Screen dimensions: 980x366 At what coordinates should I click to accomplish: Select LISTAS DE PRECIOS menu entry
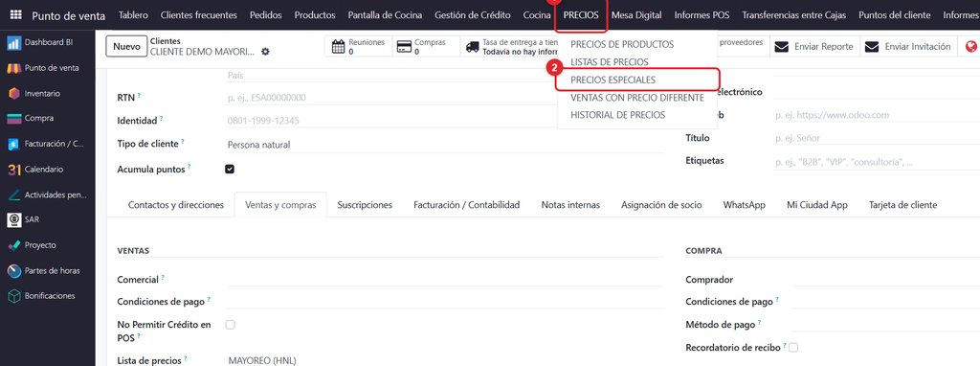610,62
